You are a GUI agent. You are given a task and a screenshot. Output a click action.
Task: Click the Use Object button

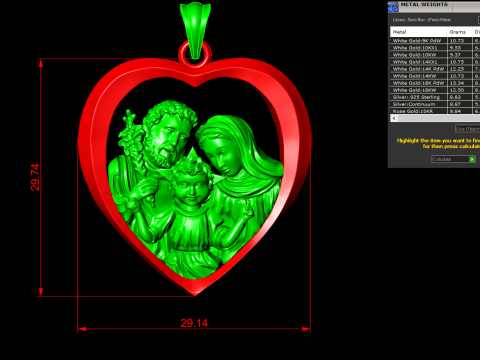(x=468, y=129)
